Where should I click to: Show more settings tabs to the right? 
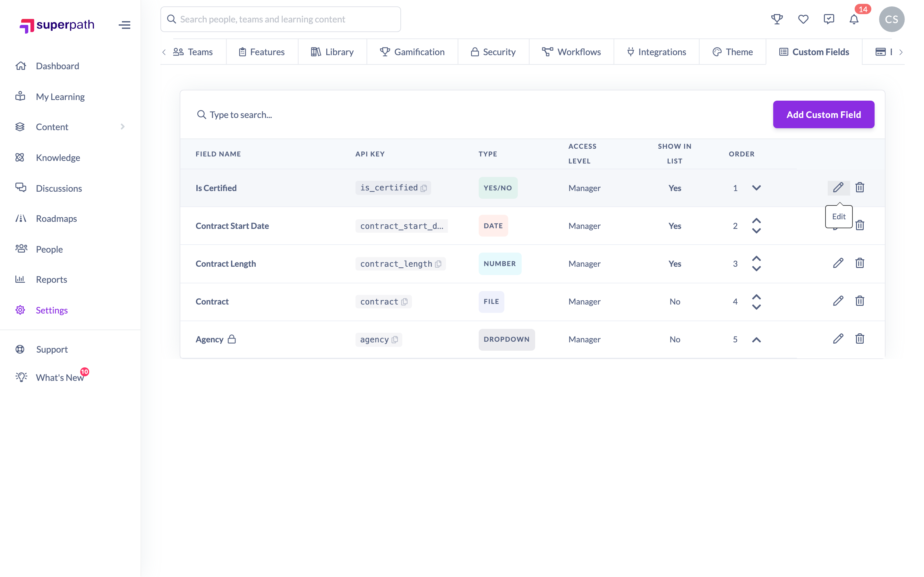pos(901,52)
